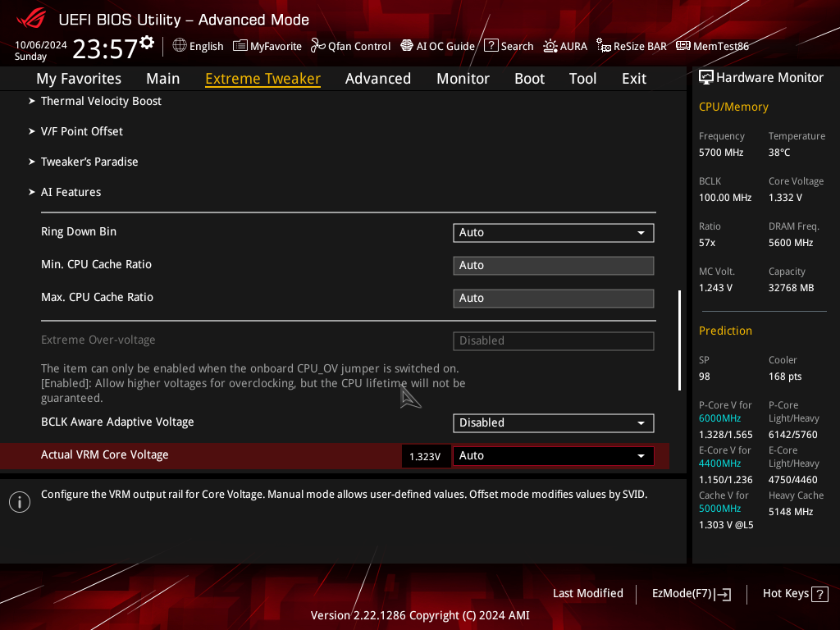The image size is (840, 630).
Task: Click 32768 MB capacity value
Action: coord(792,288)
